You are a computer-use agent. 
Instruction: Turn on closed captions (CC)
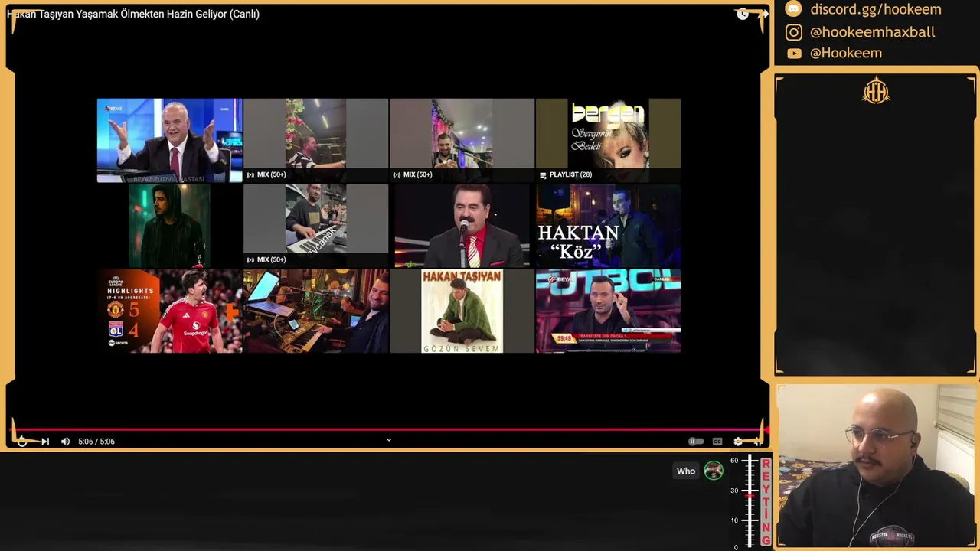[x=717, y=442]
